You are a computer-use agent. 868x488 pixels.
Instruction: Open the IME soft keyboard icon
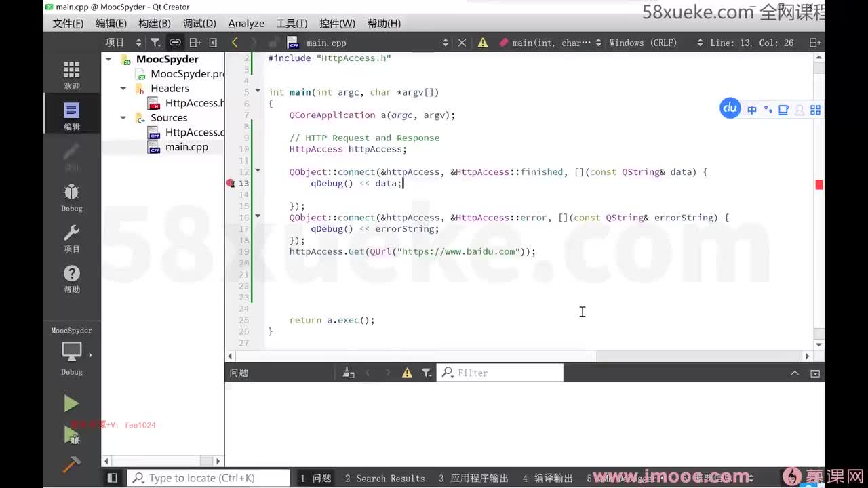784,110
